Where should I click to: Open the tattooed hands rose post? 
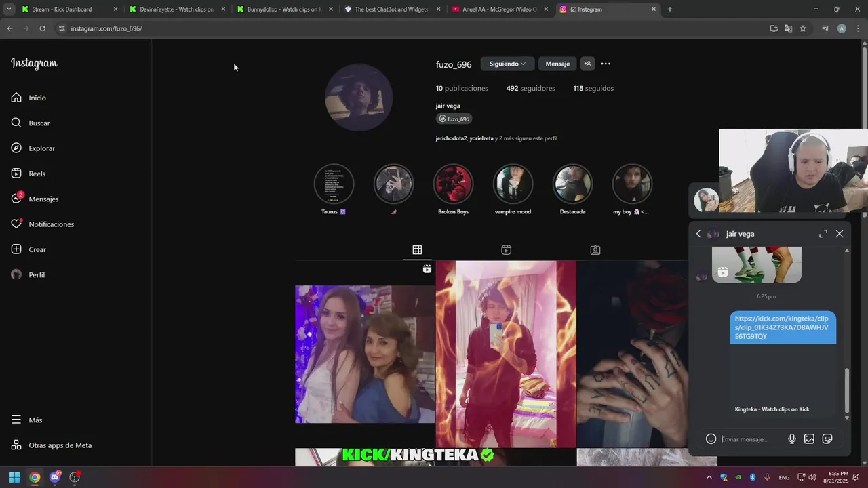[x=632, y=354]
